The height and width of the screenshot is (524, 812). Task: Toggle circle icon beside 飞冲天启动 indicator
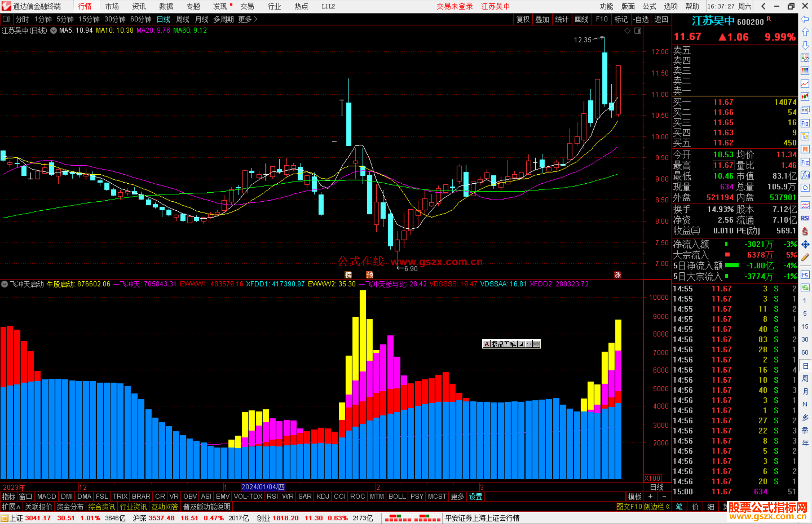5,284
